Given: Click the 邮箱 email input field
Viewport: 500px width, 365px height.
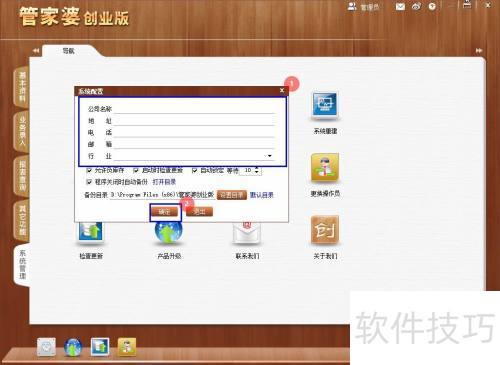Looking at the screenshot, I should tap(194, 144).
